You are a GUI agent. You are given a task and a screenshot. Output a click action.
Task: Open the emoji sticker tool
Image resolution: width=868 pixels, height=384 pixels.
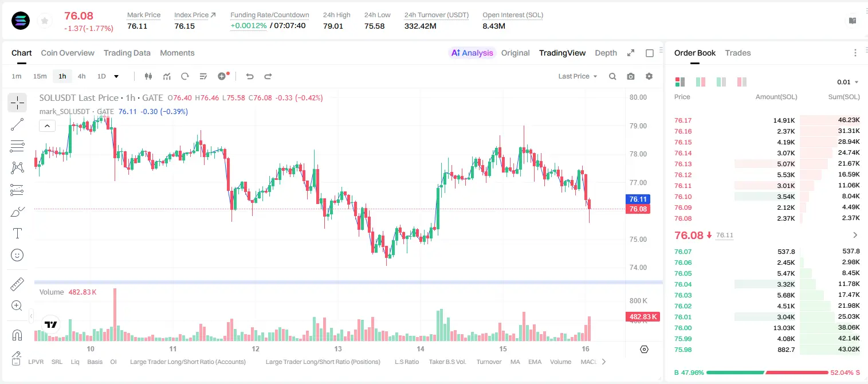(x=17, y=255)
